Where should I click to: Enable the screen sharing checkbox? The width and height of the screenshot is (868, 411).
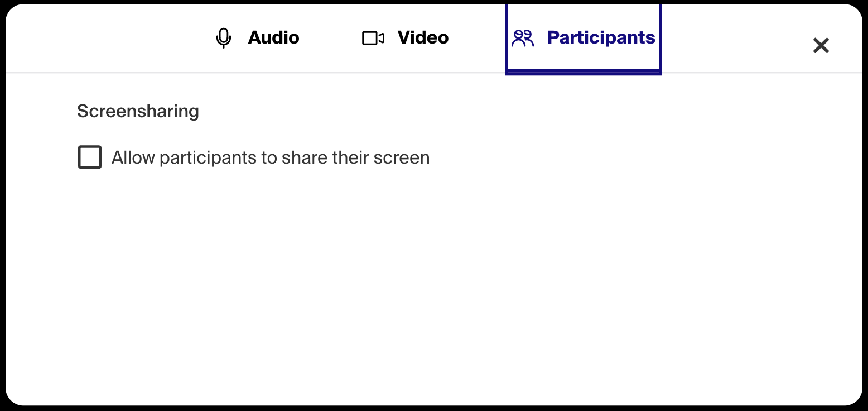pos(90,157)
